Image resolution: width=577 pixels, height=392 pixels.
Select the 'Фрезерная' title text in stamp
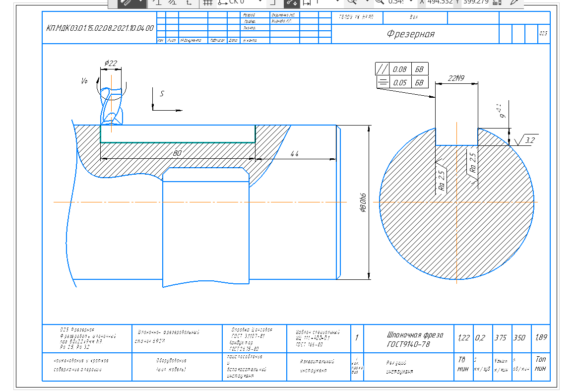[x=410, y=34]
